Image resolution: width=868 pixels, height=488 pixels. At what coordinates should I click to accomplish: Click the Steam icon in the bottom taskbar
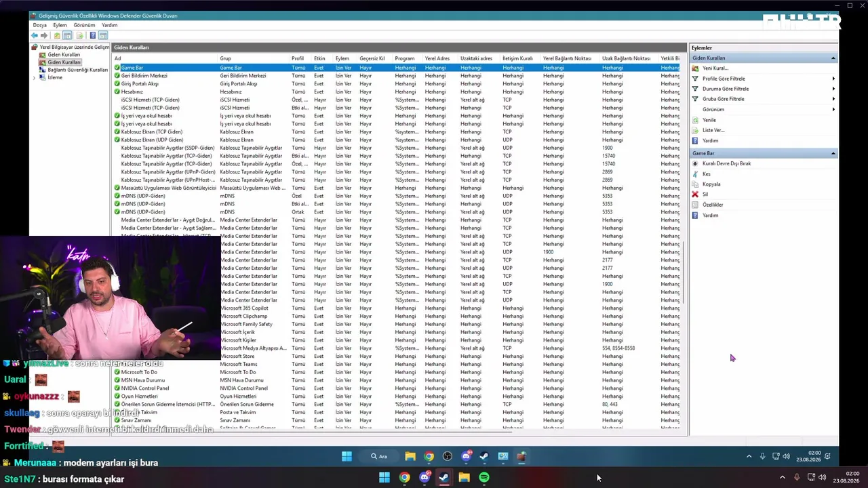(x=444, y=478)
